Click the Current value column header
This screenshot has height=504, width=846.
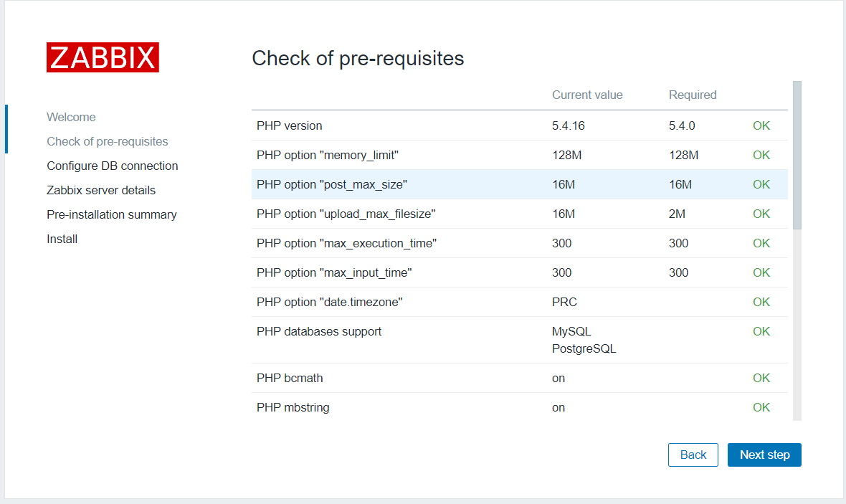click(x=587, y=95)
